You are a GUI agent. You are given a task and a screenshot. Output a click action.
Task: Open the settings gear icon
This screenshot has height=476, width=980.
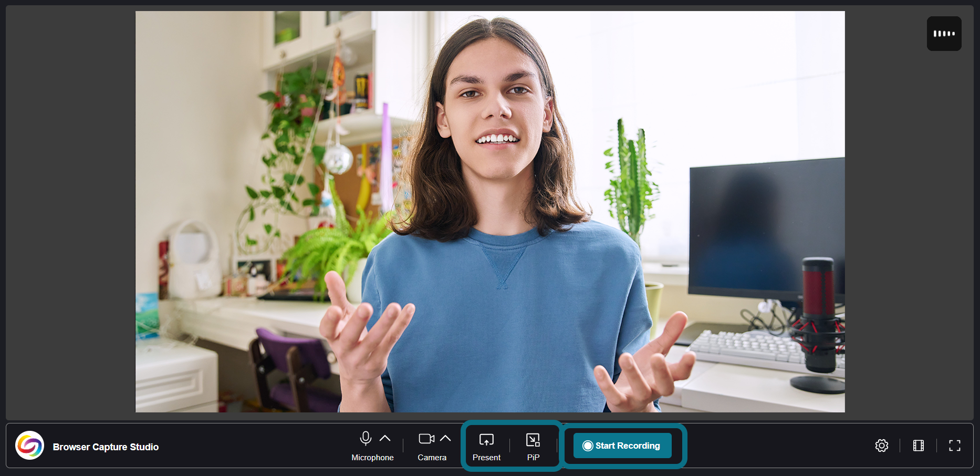[882, 446]
